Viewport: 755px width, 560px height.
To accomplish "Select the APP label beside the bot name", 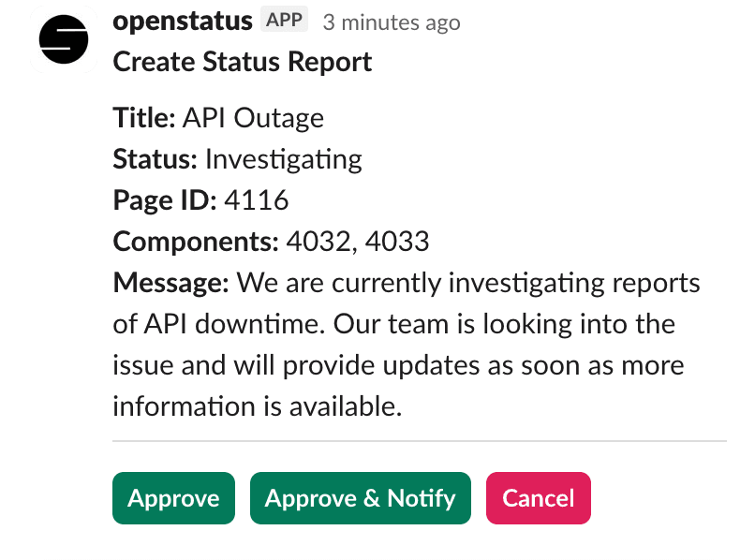I will [x=286, y=19].
